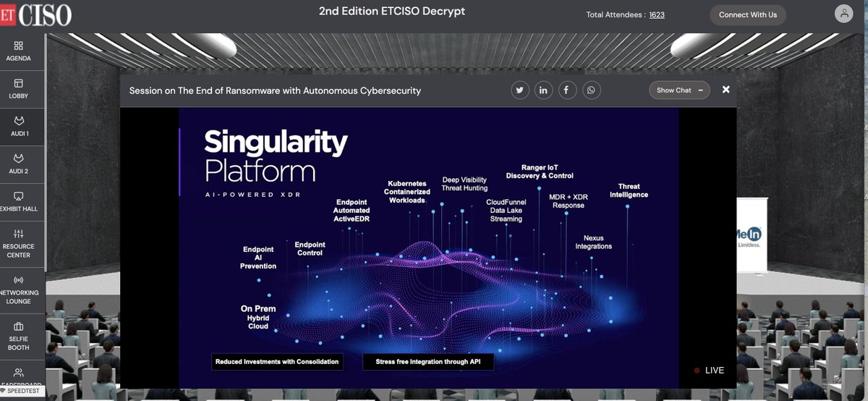Click the Exhibit Hall screen icon
Viewport: 868px width, 401px height.
coord(19,195)
